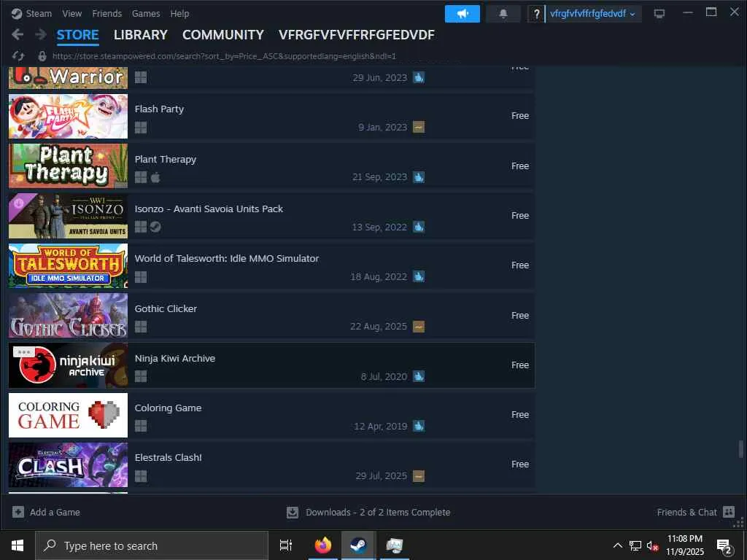This screenshot has height=560, width=747.
Task: Open the VFRGFVFVFFRFGFEDVDF profile tab
Action: 357,35
